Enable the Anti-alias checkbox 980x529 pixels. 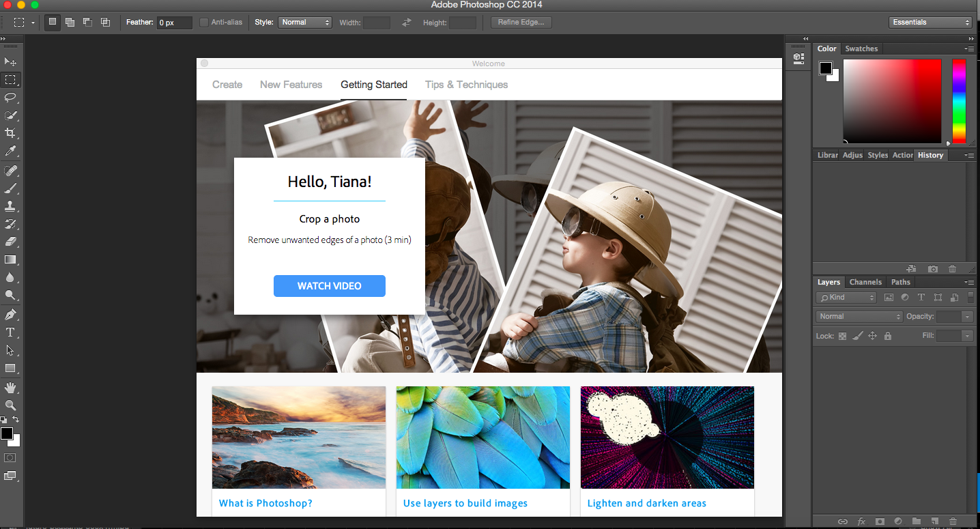[204, 23]
